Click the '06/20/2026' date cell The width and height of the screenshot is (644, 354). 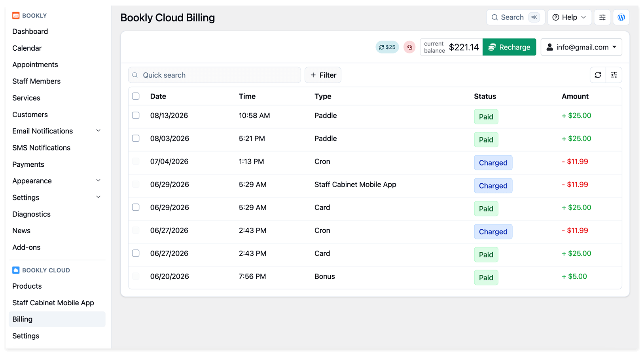coord(170,276)
